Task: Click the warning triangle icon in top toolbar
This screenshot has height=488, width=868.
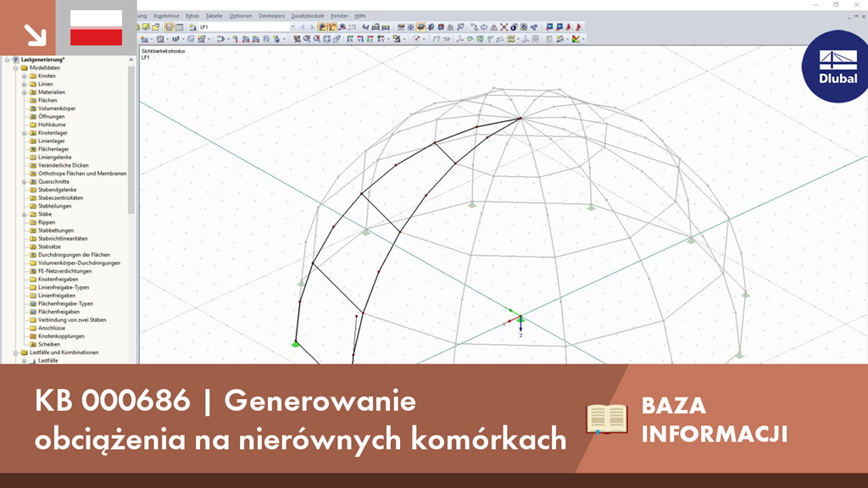Action: [x=494, y=27]
